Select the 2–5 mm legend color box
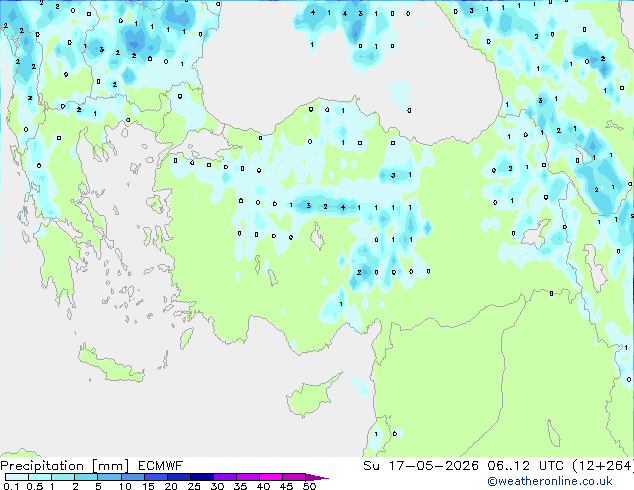Screen dimensions: 634x490 pos(86,477)
